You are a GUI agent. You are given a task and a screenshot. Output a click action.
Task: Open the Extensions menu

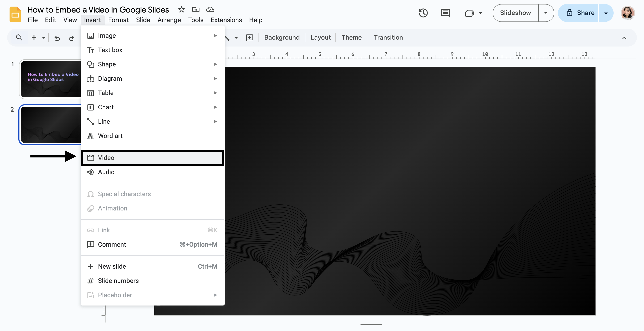tap(226, 20)
